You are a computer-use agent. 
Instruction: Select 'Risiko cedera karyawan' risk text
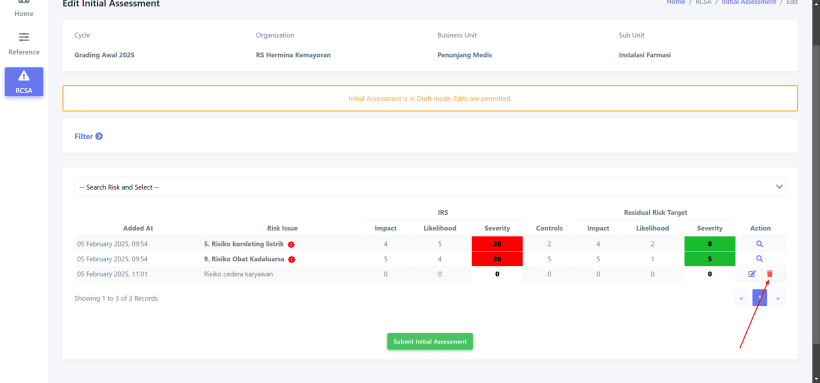coord(238,274)
